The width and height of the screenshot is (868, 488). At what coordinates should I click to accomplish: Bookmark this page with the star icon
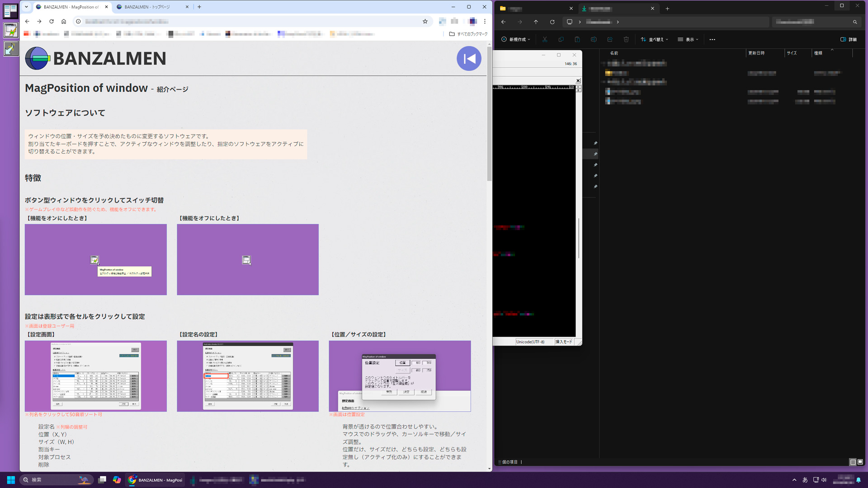coord(425,21)
